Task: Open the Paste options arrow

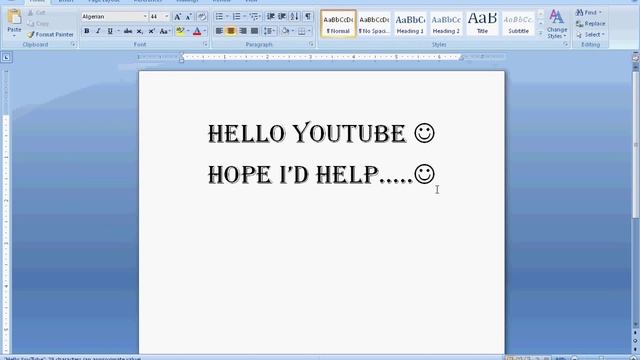Action: [x=14, y=35]
